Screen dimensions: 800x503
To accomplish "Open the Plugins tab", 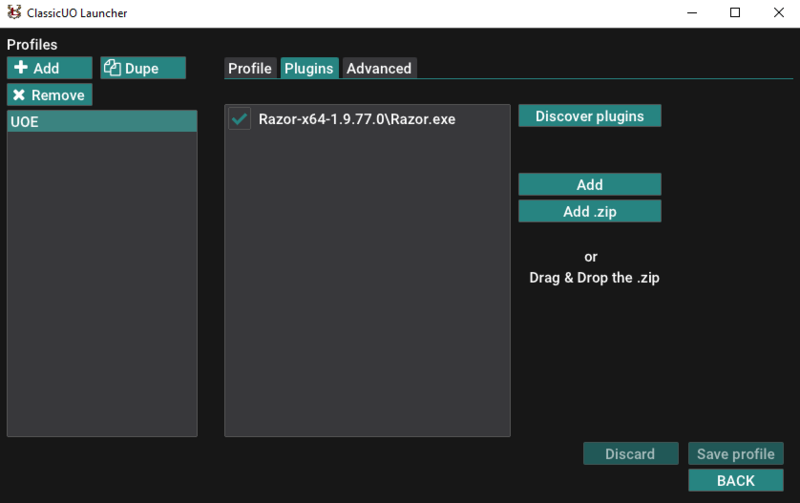I will (309, 68).
